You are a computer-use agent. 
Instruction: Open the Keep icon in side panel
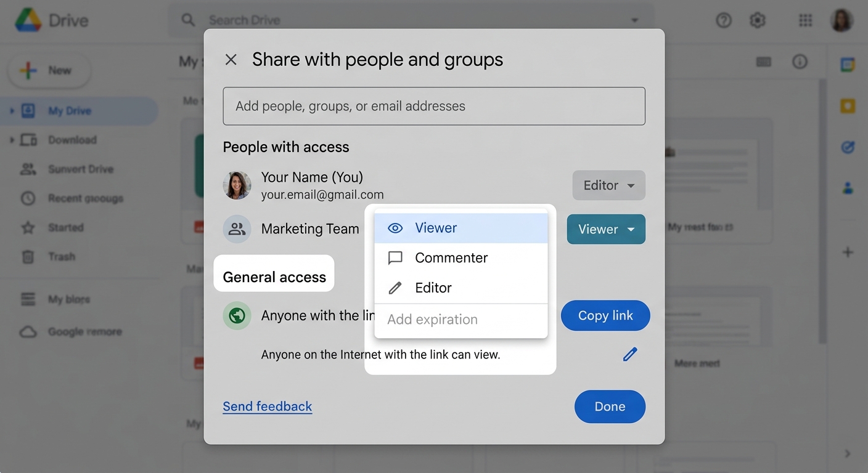pyautogui.click(x=848, y=106)
